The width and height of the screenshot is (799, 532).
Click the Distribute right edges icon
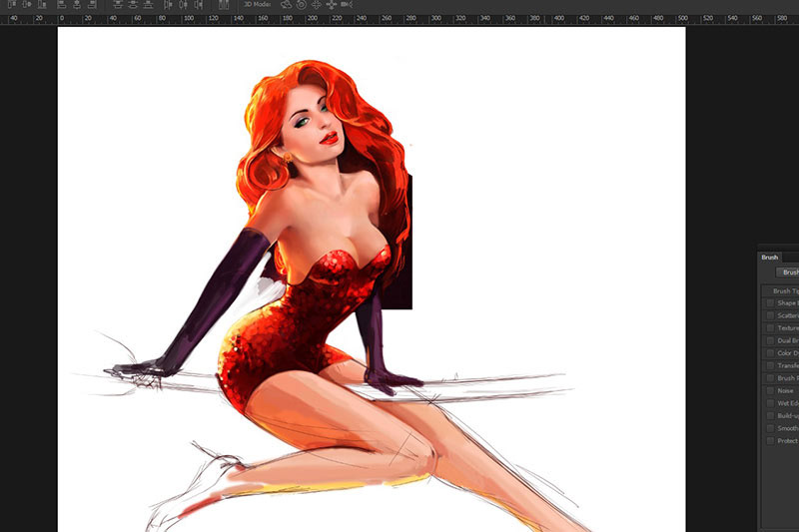point(198,5)
